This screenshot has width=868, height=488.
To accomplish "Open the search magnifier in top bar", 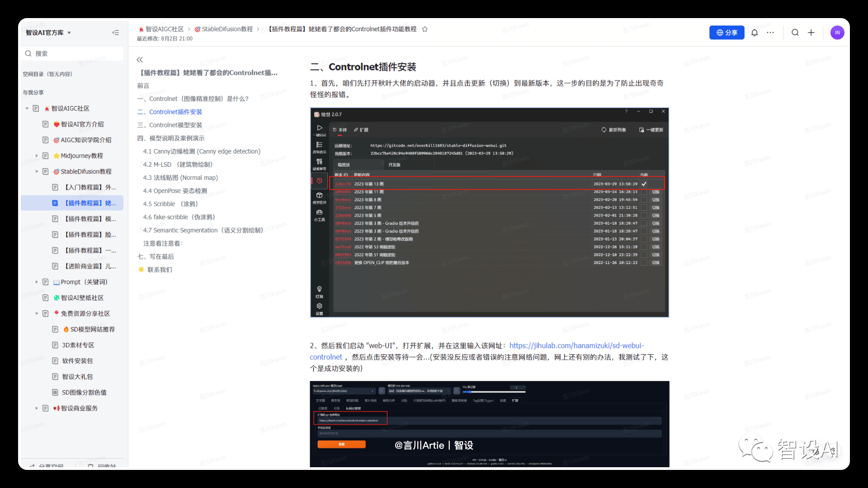I will click(795, 33).
